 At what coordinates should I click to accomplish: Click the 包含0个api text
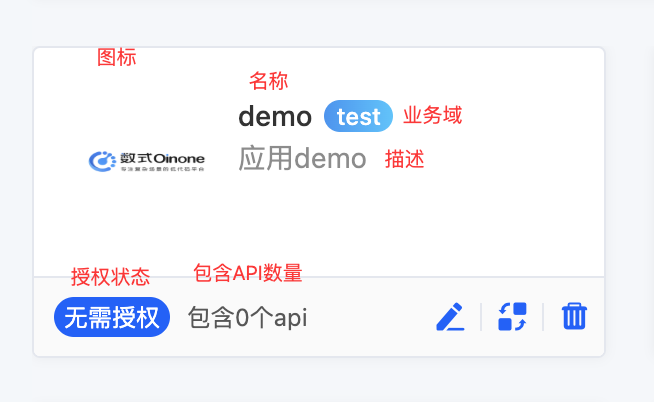pos(248,318)
